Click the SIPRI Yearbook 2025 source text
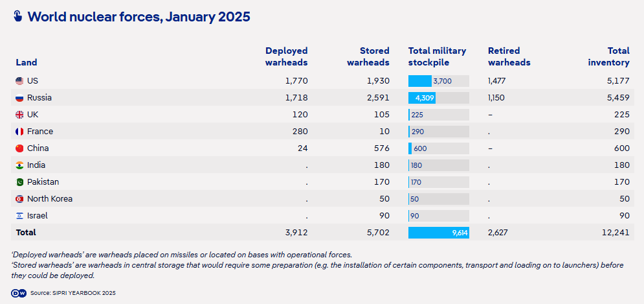This screenshot has width=644, height=304. (72, 293)
